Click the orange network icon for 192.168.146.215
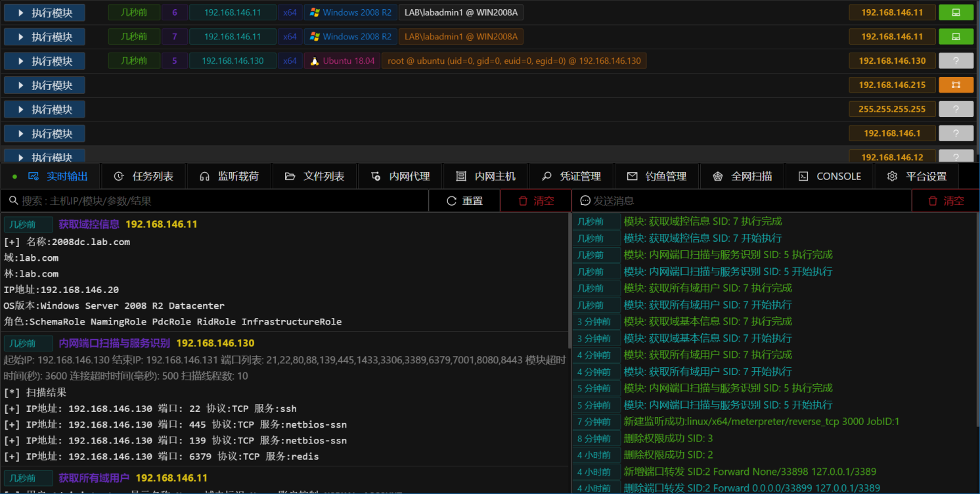 click(x=956, y=85)
